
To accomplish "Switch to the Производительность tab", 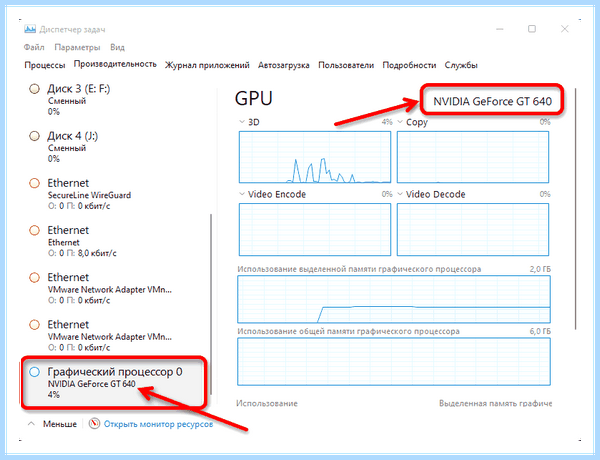I will [115, 64].
